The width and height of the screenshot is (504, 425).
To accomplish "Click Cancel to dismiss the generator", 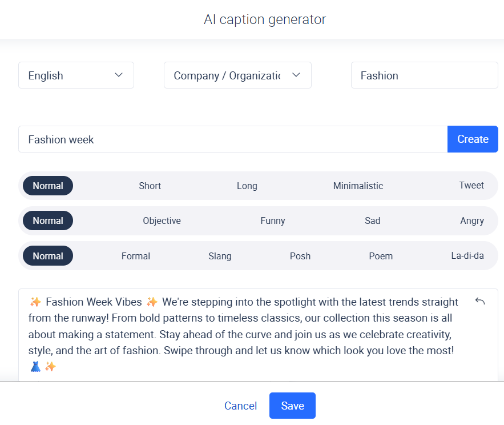I will [x=240, y=406].
